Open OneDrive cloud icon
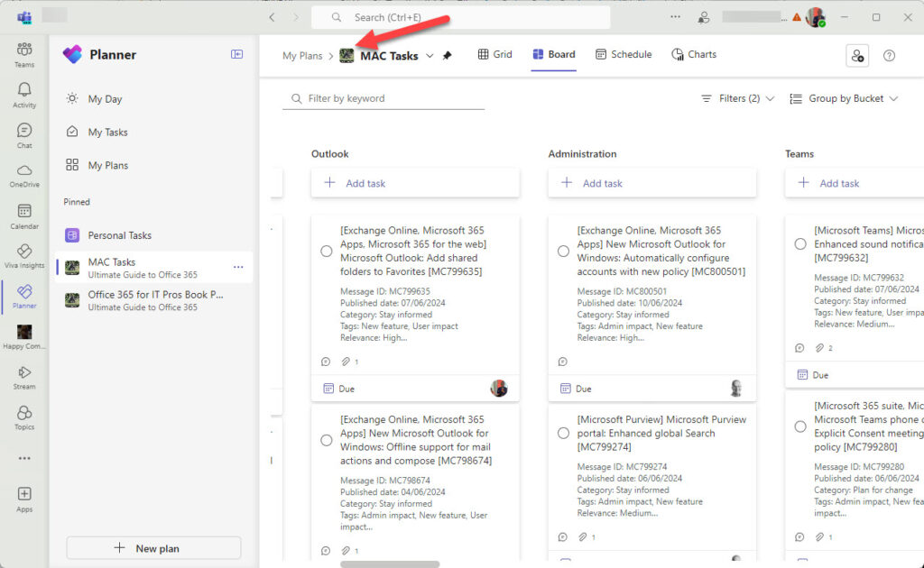The height and width of the screenshot is (568, 924). click(x=24, y=176)
